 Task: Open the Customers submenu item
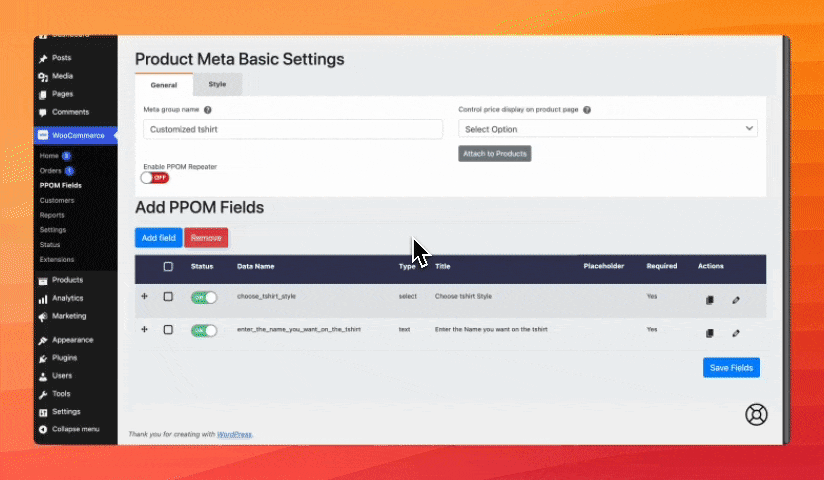pyautogui.click(x=57, y=200)
